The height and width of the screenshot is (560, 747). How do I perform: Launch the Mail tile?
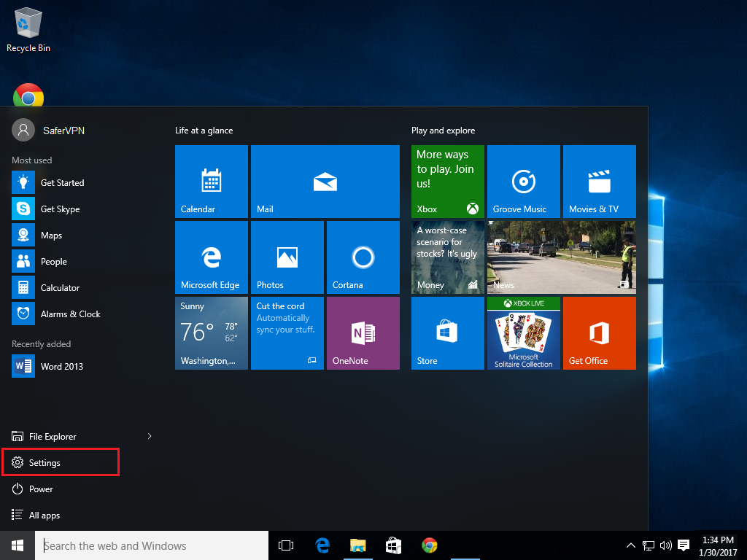coord(325,182)
